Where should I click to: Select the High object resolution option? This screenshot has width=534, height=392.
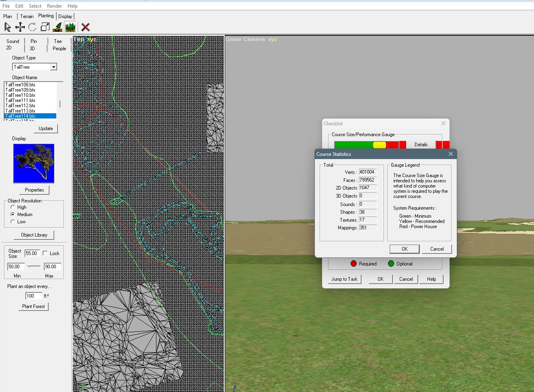click(12, 207)
